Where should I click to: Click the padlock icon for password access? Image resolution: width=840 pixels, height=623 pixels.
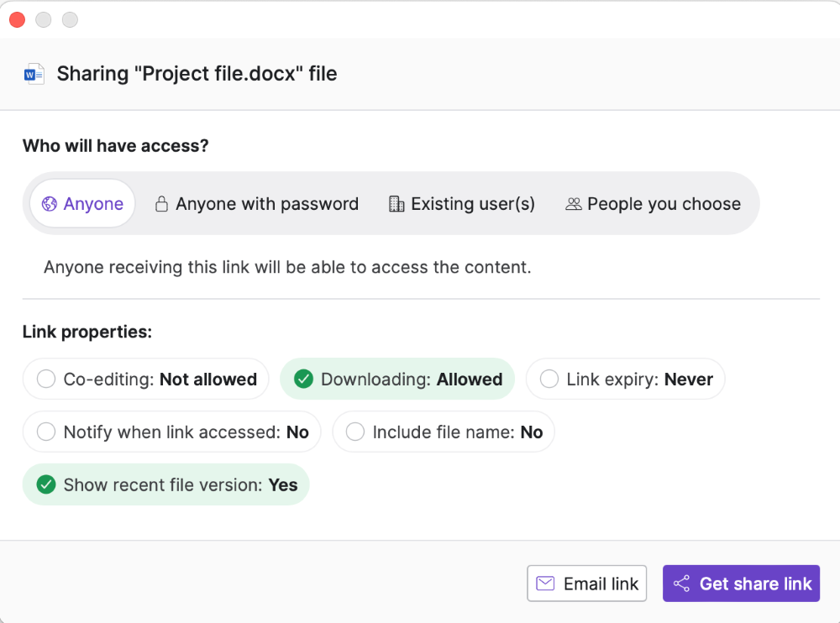161,203
